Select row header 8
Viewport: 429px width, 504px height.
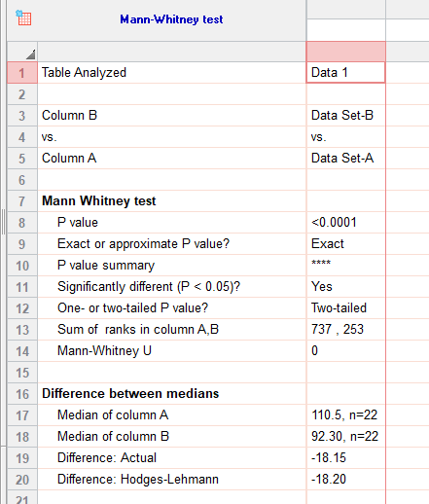pos(22,223)
